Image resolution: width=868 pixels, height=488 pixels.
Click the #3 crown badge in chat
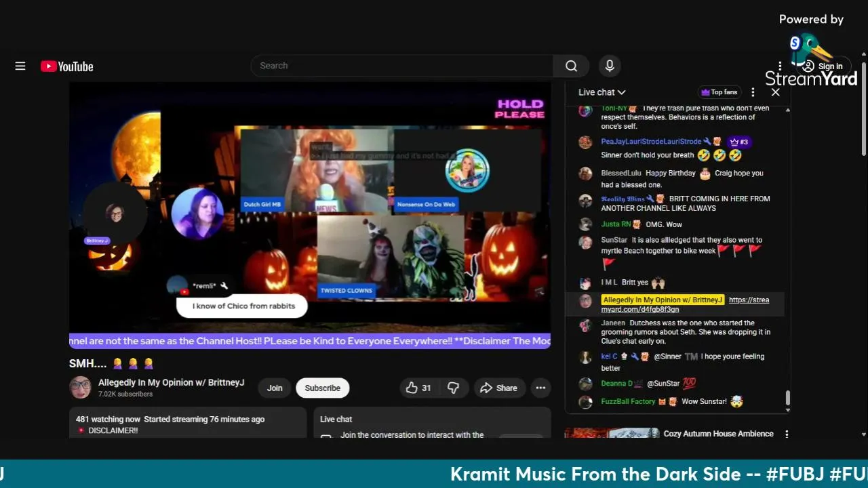pos(738,142)
